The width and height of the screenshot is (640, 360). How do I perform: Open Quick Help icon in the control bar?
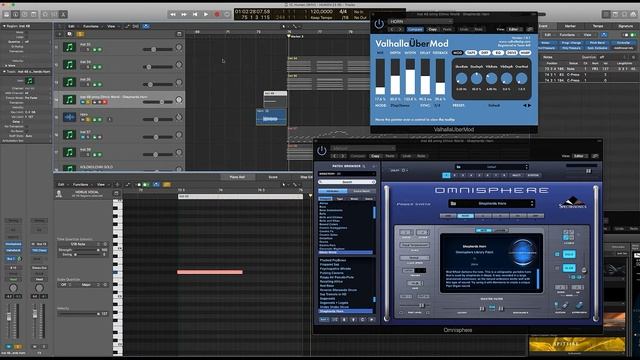click(24, 14)
